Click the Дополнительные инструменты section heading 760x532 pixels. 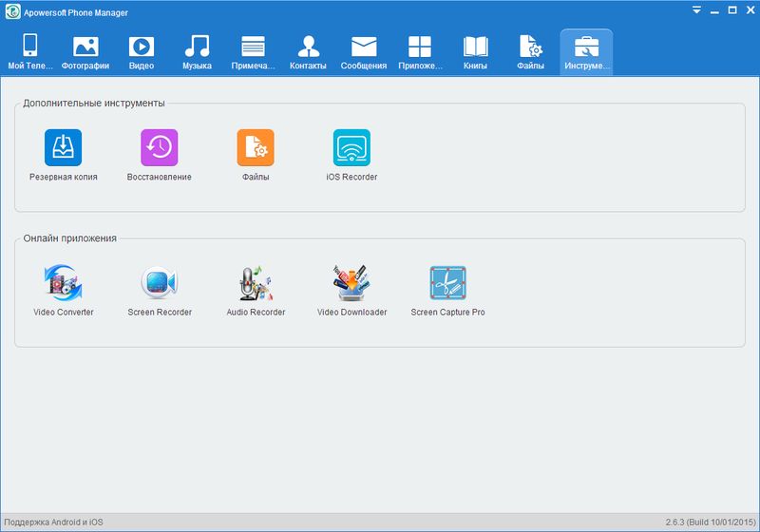point(94,103)
